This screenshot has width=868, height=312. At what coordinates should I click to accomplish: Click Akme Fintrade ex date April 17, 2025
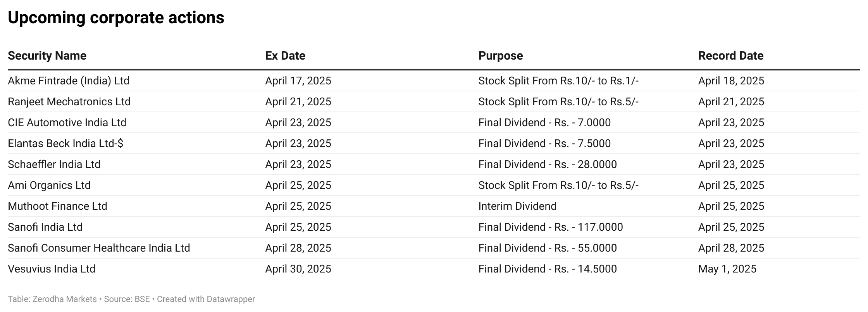(298, 81)
